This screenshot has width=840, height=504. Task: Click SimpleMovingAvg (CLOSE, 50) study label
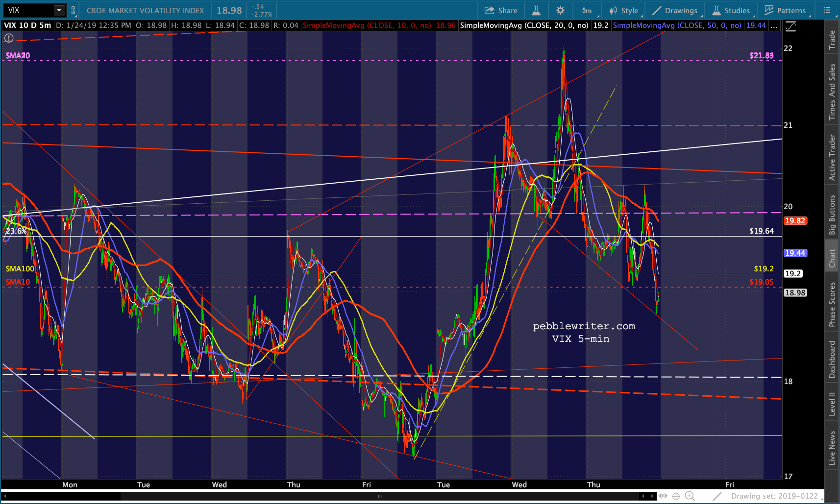point(677,25)
